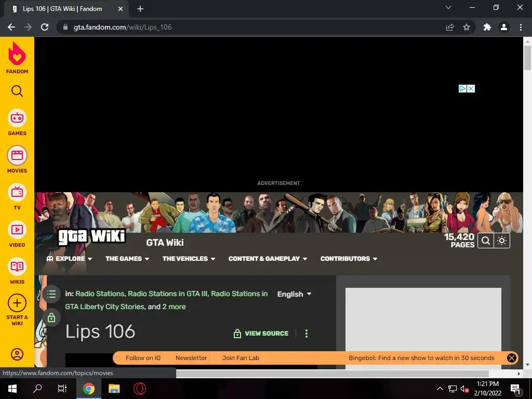
Task: Open the English language dropdown
Action: tap(294, 294)
